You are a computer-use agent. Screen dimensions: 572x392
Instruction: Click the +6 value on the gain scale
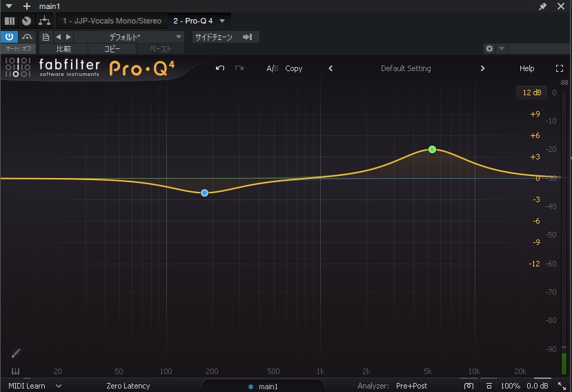[535, 135]
